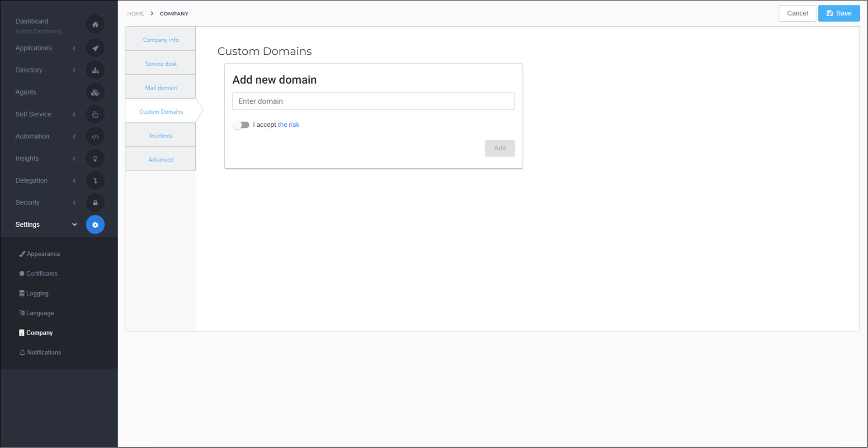This screenshot has width=868, height=448.
Task: Expand the Applications menu chevron
Action: (x=74, y=48)
